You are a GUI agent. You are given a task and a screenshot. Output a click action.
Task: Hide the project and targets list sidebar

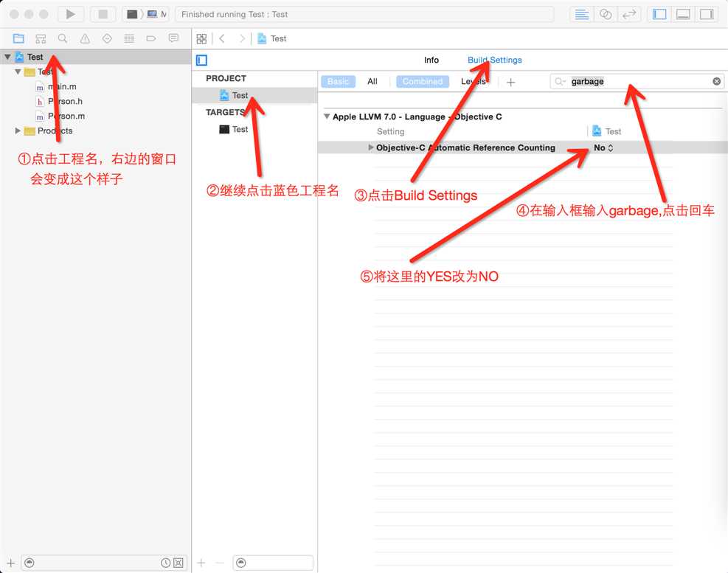click(x=201, y=60)
